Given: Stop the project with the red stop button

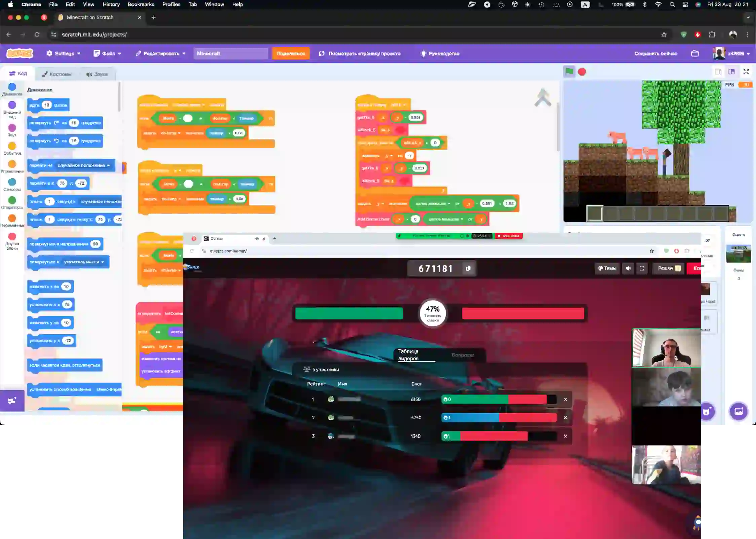Looking at the screenshot, I should 582,72.
